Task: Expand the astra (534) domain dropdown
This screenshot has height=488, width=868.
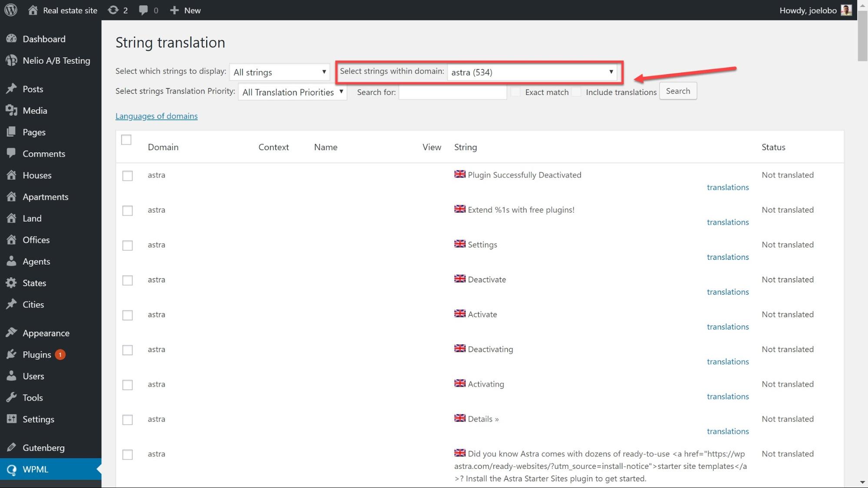Action: (531, 72)
